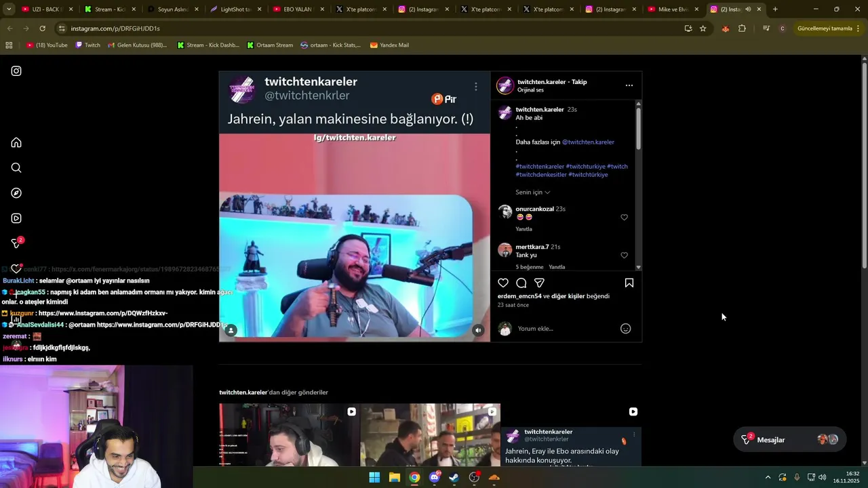Open File Explorer from taskbar

(395, 477)
